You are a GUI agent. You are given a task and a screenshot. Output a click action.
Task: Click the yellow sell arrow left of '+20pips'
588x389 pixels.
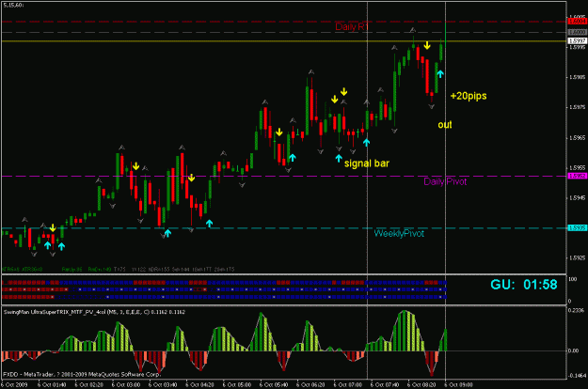click(427, 46)
